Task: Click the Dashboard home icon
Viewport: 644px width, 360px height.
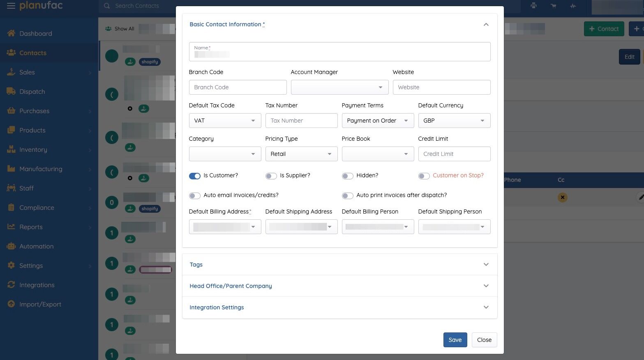Action: (11, 33)
